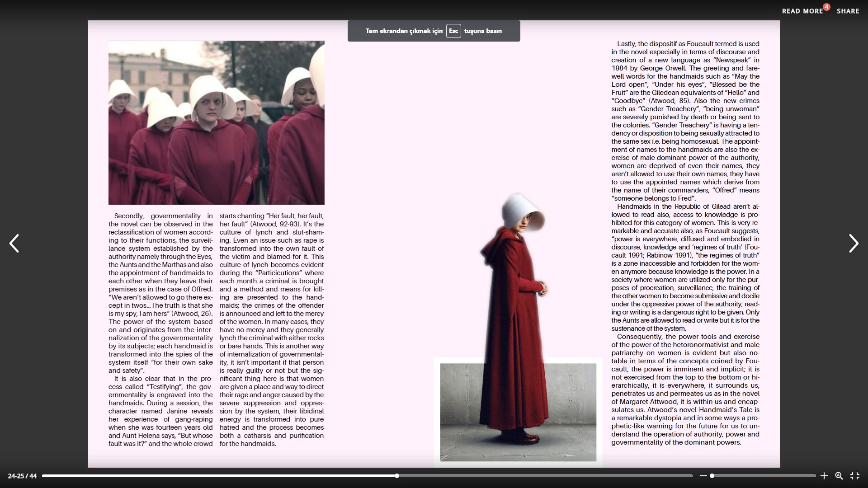
Task: Click the paragraph starting "It is also clear"
Action: pos(160,411)
